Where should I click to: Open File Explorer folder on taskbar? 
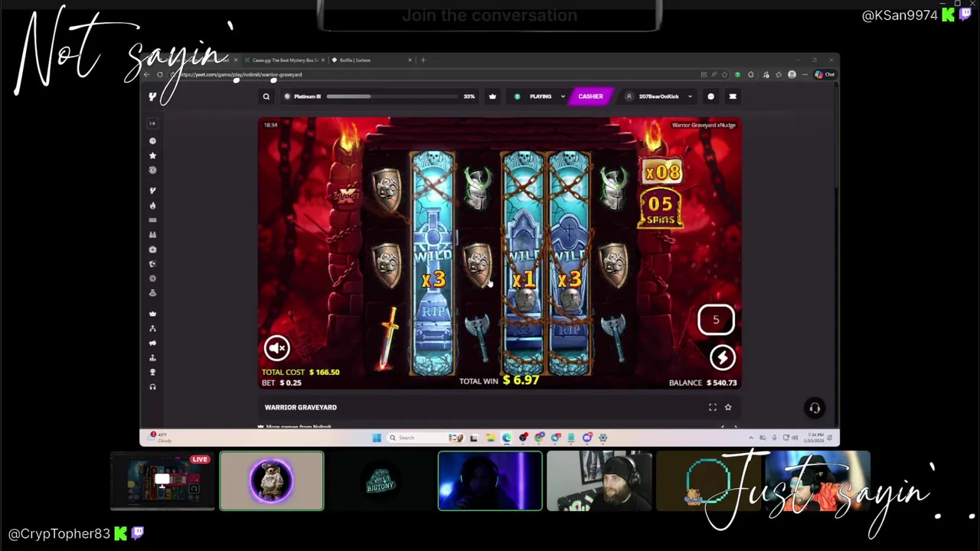pyautogui.click(x=490, y=438)
